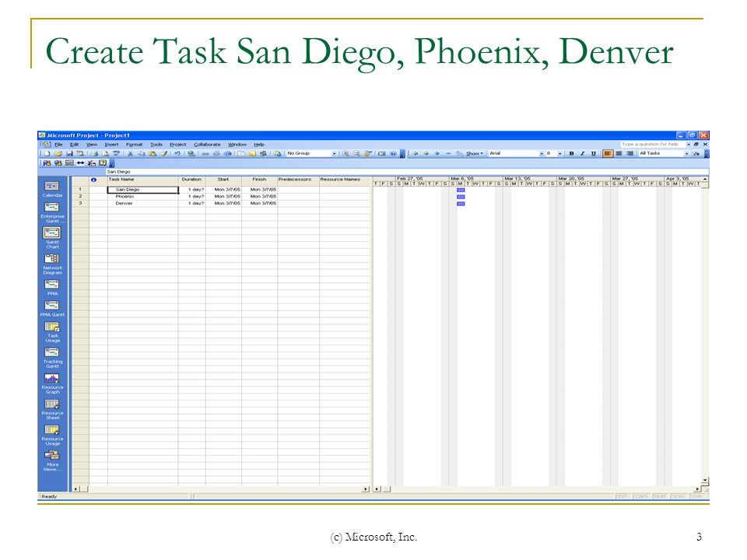Select the Denver task name cell
The image size is (747, 560).
pyautogui.click(x=143, y=203)
